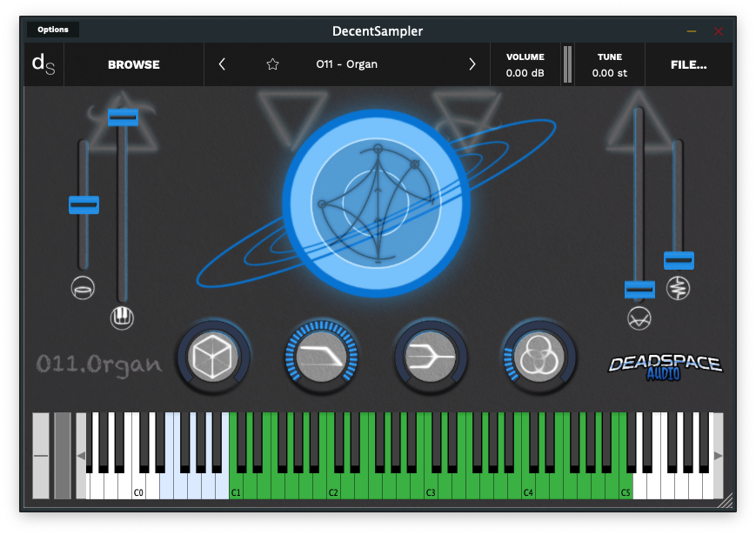The image size is (756, 535).
Task: Favorite the preset with the star icon
Action: 272,64
